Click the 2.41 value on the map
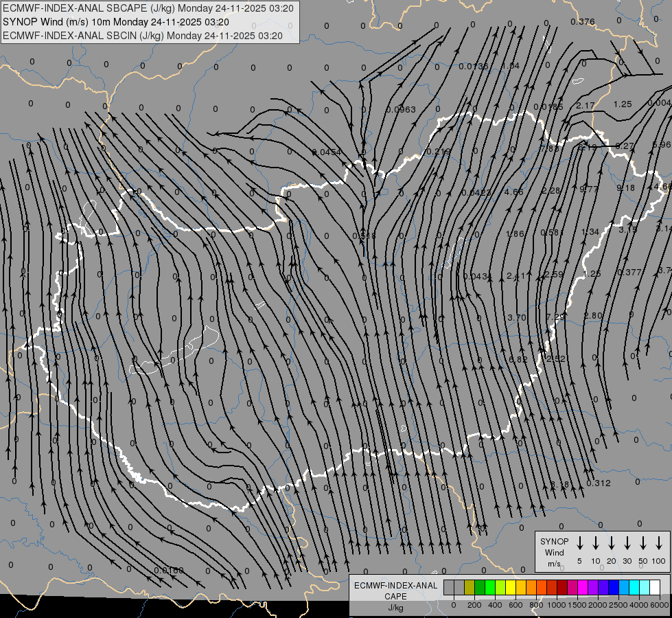672x618 pixels. 515,276
